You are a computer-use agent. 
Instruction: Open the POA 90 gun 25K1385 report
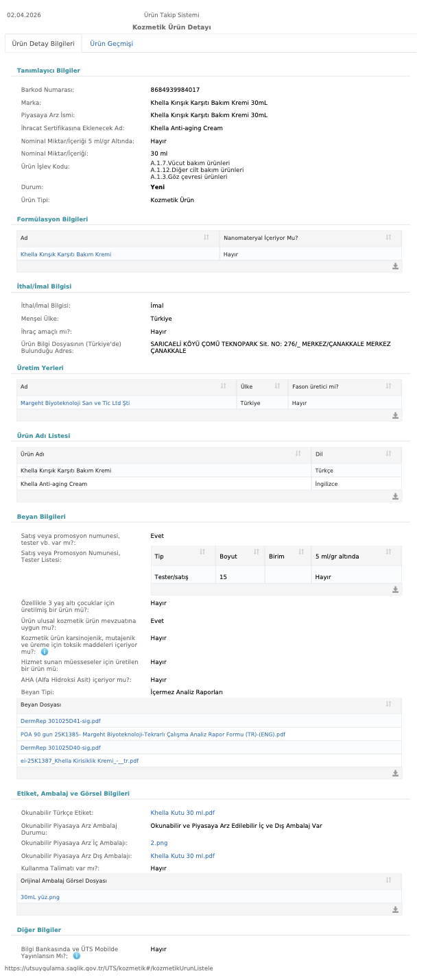(x=152, y=734)
